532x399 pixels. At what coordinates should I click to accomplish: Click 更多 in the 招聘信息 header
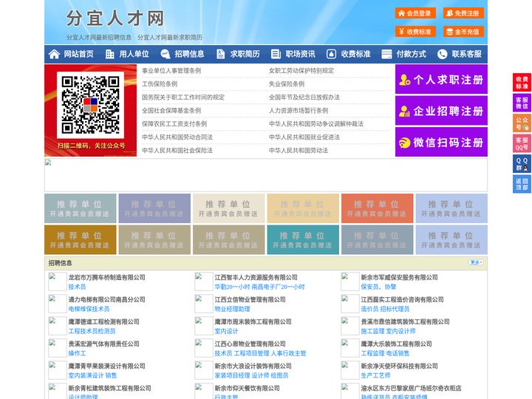pyautogui.click(x=476, y=262)
